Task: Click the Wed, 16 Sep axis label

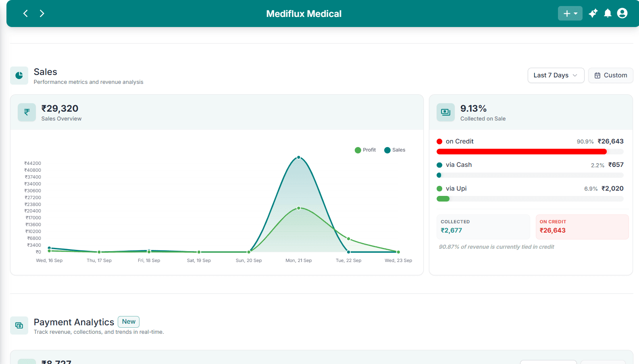Action: click(49, 260)
